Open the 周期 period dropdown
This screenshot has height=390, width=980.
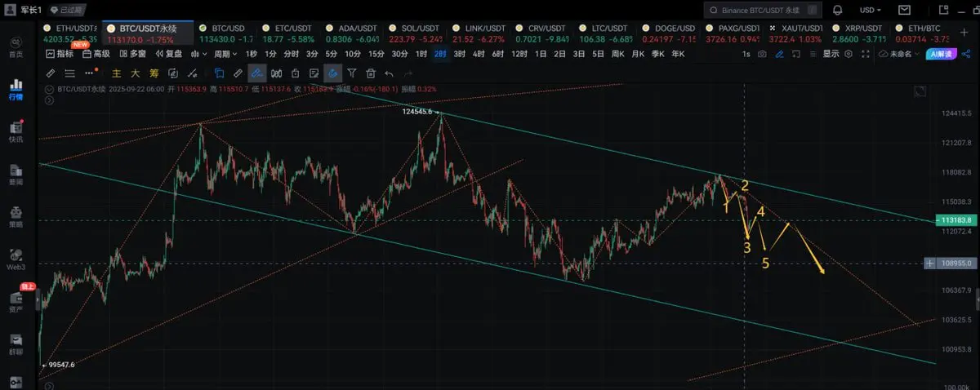pos(225,53)
